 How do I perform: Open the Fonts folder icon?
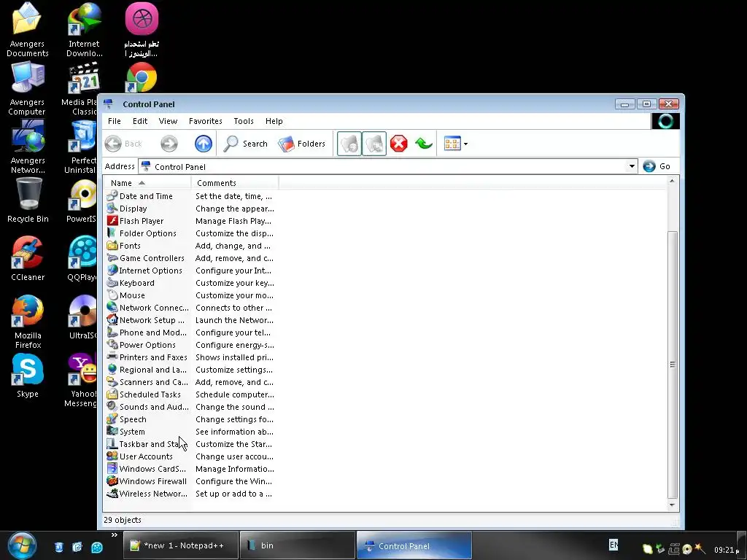click(x=112, y=245)
